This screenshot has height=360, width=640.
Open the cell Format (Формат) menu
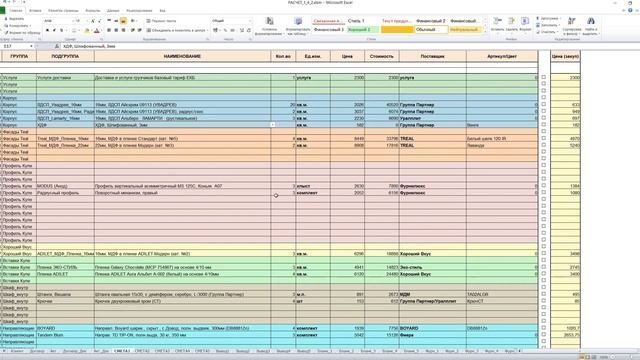[x=525, y=24]
